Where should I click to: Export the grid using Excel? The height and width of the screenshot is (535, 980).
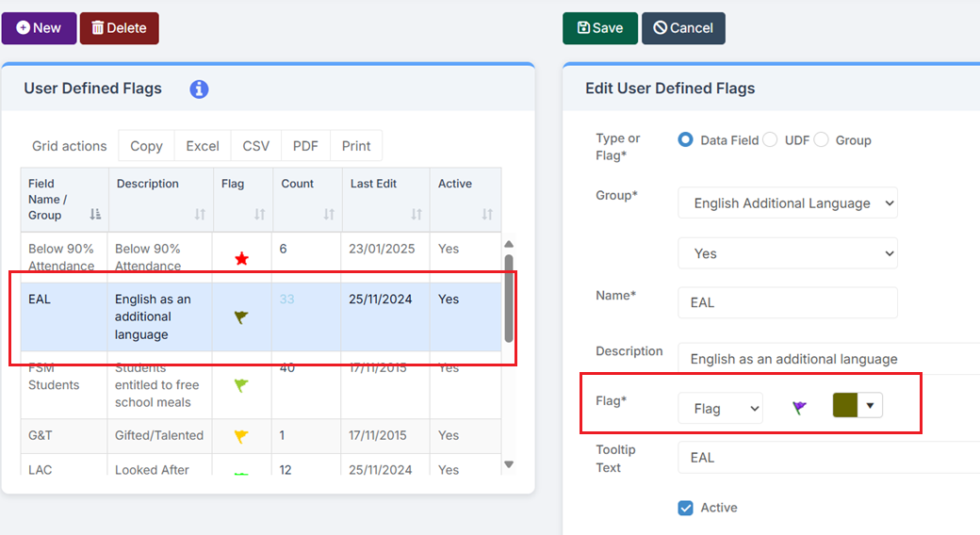203,146
